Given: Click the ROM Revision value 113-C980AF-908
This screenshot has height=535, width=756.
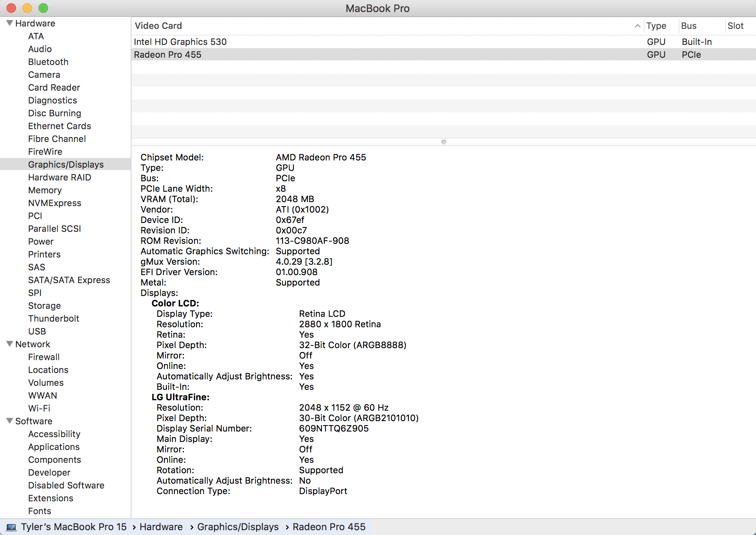Looking at the screenshot, I should 312,241.
